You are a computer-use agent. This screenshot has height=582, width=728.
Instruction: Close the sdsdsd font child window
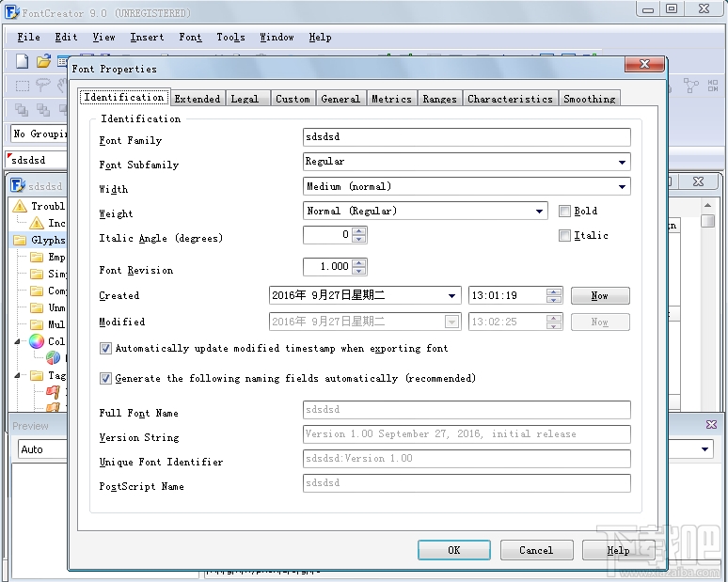[x=698, y=181]
